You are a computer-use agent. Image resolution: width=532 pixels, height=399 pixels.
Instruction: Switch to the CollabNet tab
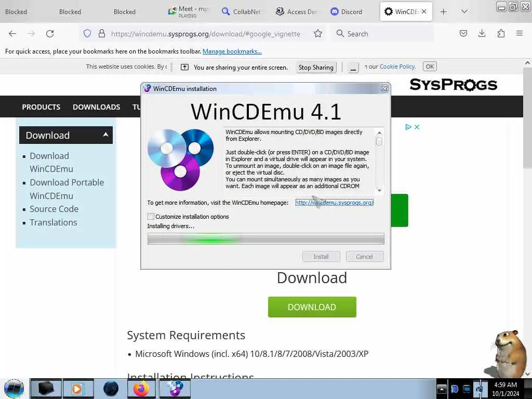coord(241,11)
